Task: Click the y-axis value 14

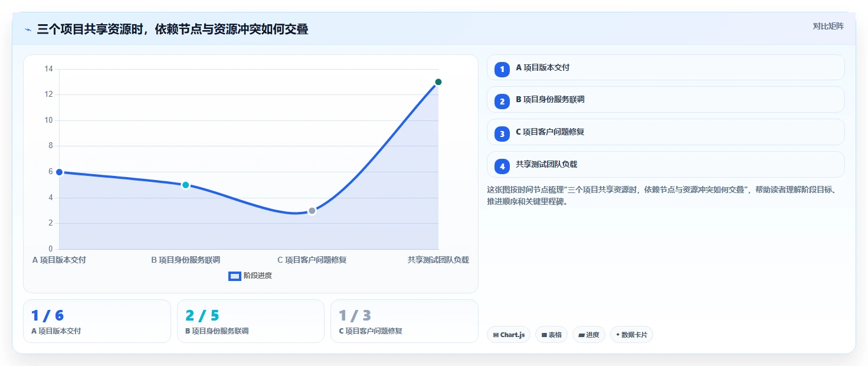Action: [48, 69]
